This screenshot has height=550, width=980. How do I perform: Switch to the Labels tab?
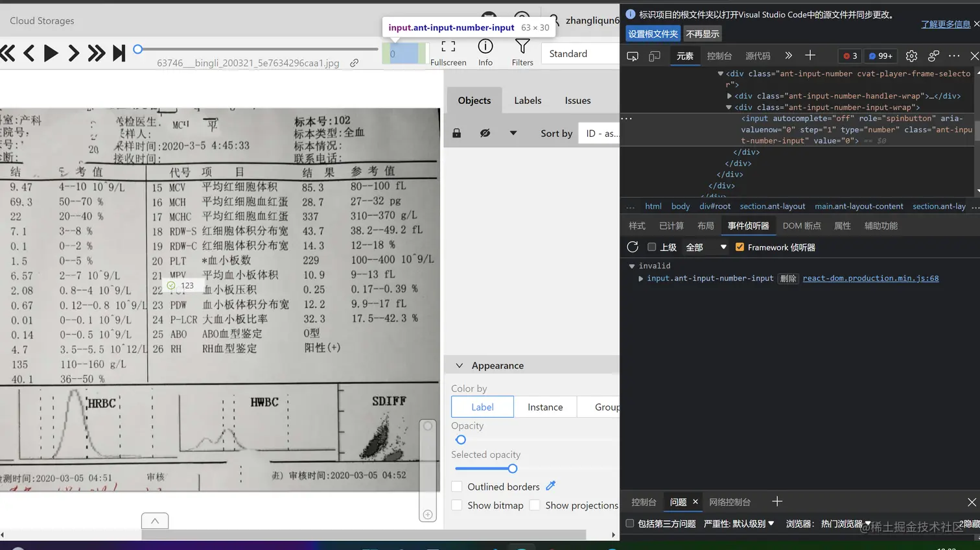528,101
